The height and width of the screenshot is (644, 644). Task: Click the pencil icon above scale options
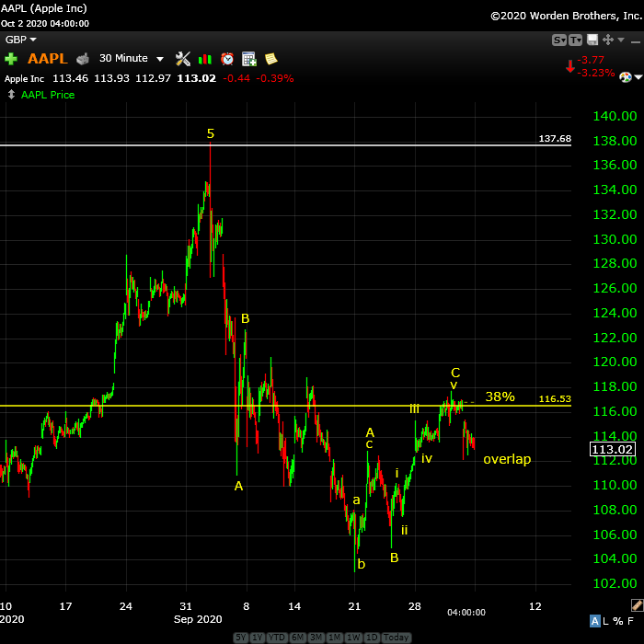[x=637, y=605]
